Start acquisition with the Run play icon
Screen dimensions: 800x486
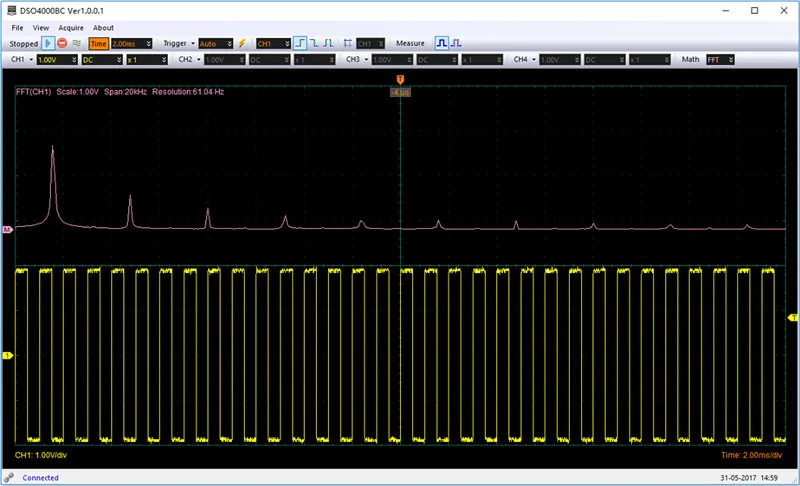coord(47,43)
